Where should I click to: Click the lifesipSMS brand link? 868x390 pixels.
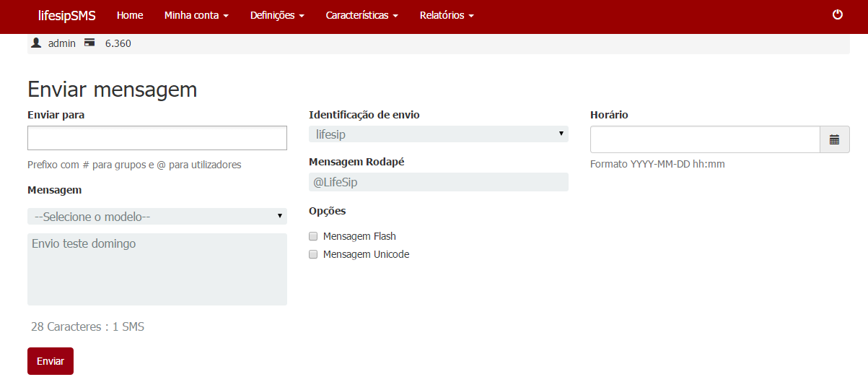tap(66, 15)
